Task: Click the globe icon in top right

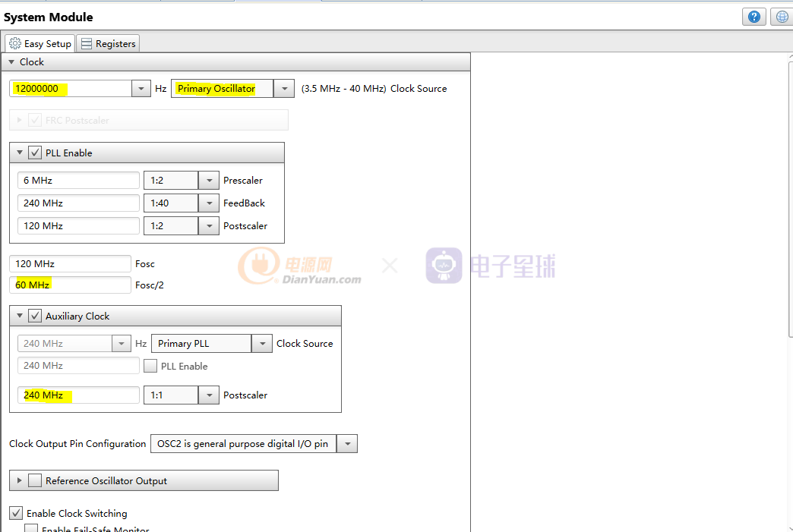Action: [782, 17]
